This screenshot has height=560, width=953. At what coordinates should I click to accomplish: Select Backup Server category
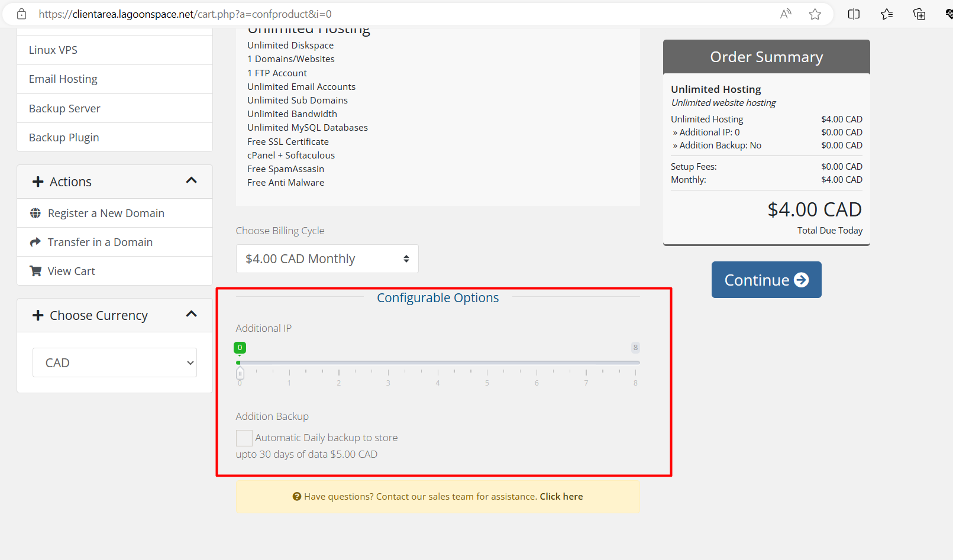point(64,108)
